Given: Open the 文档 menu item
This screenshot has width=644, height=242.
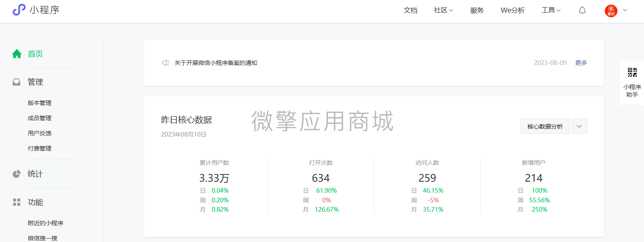Looking at the screenshot, I should [x=411, y=11].
